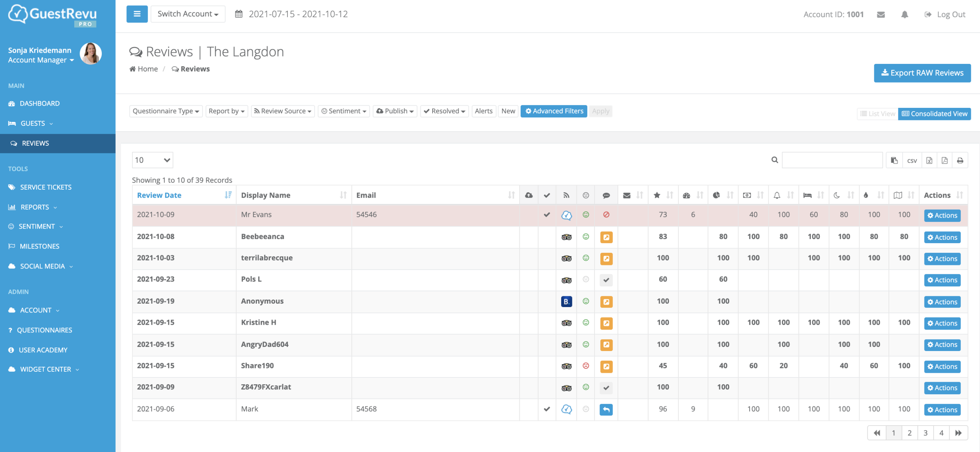The image size is (980, 452).
Task: Export table as Excel file icon
Action: [929, 160]
